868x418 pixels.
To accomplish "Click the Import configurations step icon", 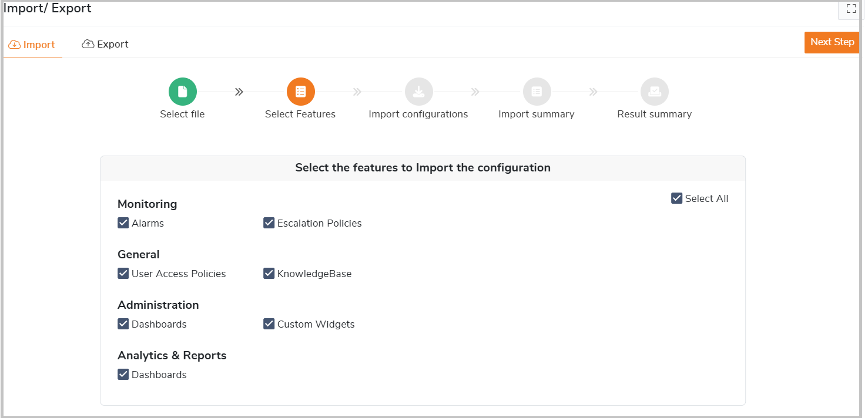I will [419, 92].
